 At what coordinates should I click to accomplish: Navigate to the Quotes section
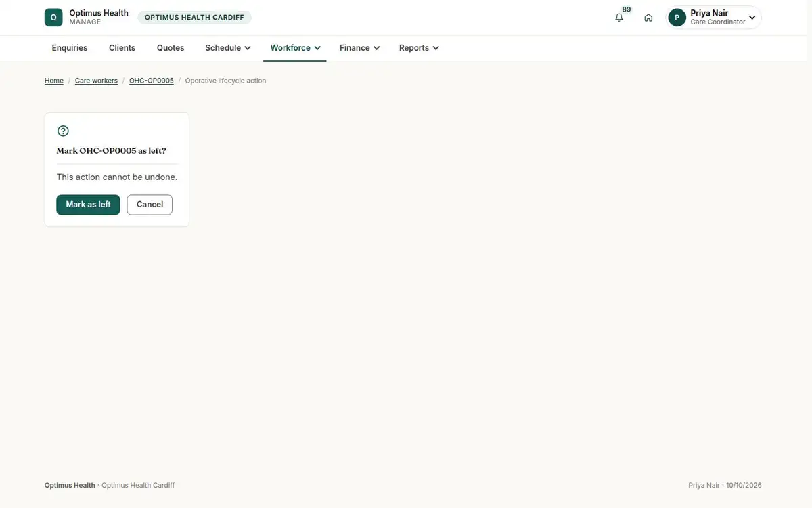(171, 48)
